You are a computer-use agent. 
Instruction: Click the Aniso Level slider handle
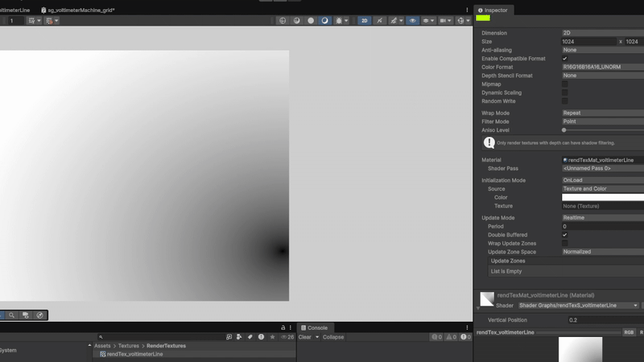point(563,130)
